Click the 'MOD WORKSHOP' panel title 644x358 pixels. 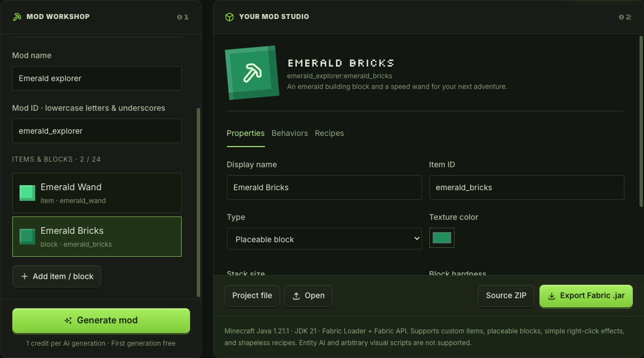58,17
